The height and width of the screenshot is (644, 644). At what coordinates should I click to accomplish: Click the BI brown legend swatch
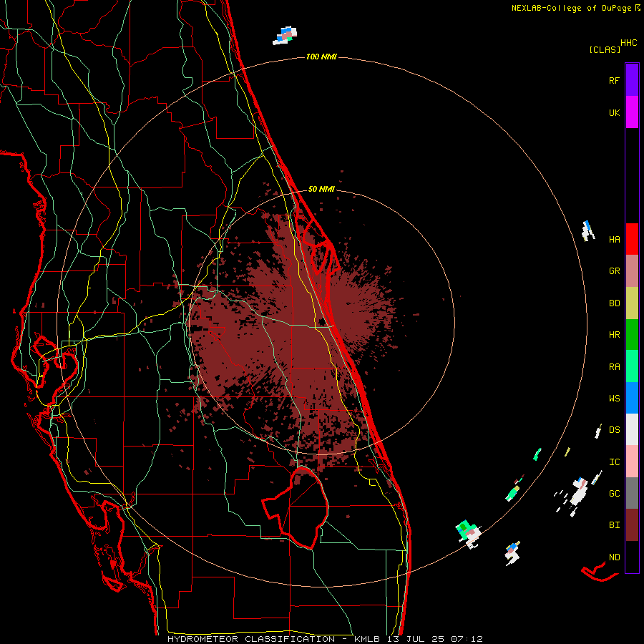(x=632, y=525)
